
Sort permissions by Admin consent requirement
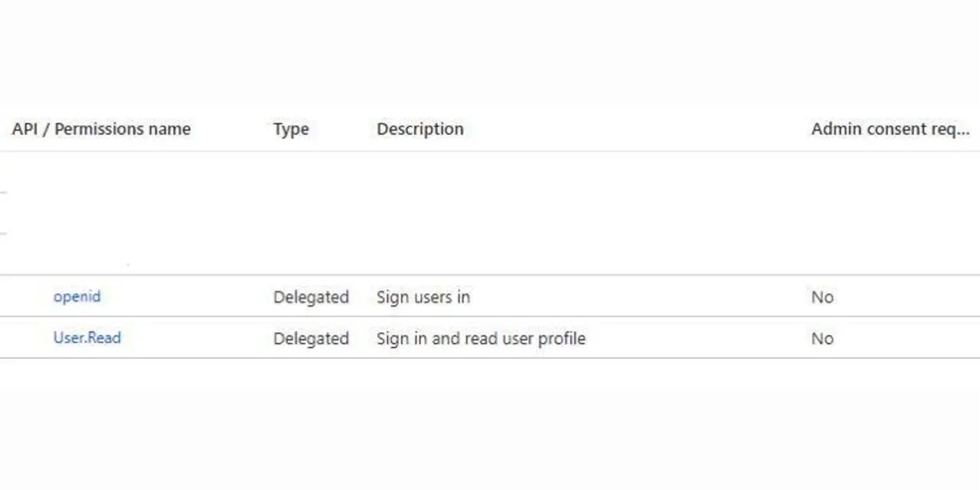[890, 129]
